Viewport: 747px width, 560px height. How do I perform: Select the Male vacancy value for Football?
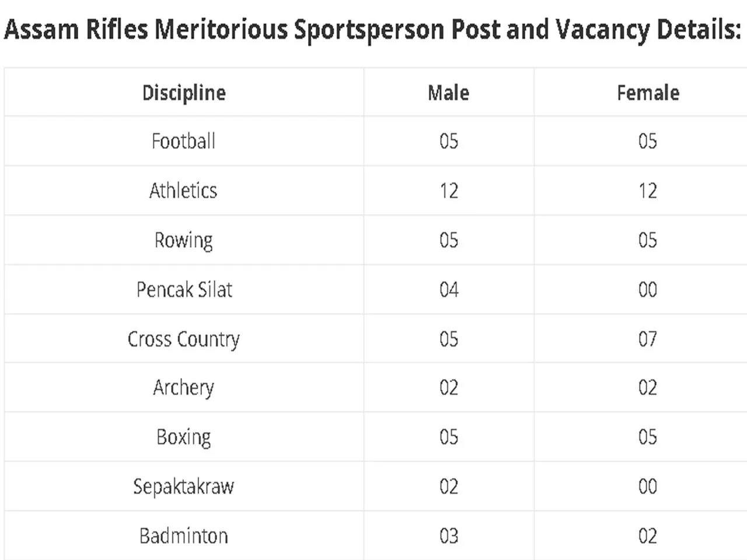tap(449, 141)
